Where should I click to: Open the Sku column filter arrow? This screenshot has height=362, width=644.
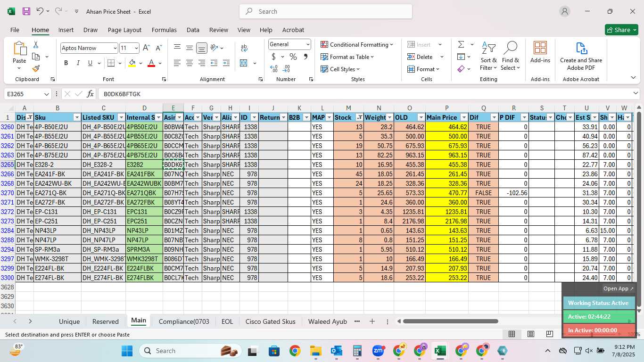click(x=77, y=117)
